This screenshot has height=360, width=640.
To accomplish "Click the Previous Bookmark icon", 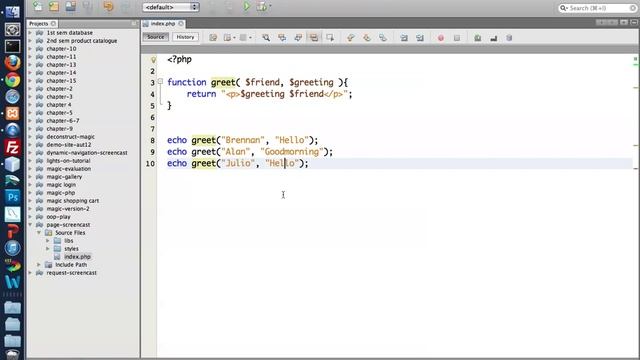I will click(351, 38).
